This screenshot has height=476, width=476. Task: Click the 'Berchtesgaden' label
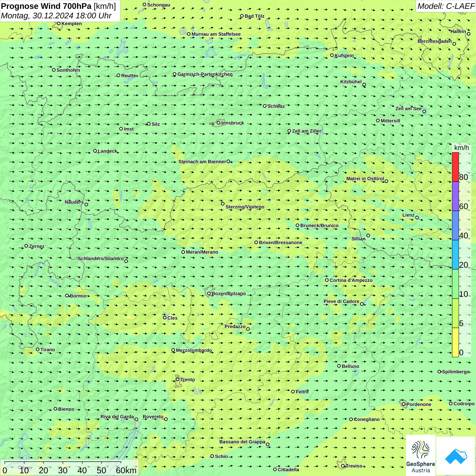pyautogui.click(x=435, y=41)
